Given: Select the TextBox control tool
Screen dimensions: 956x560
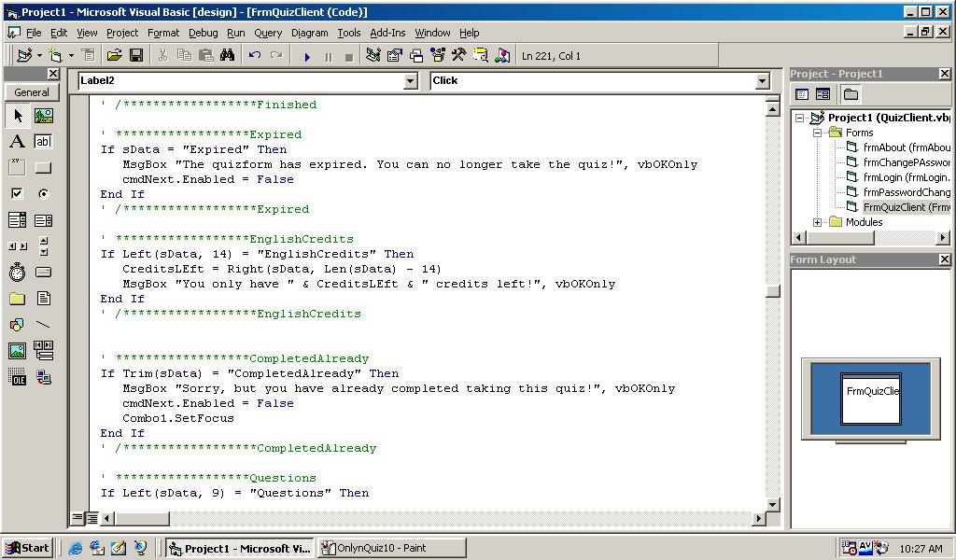Looking at the screenshot, I should [43, 142].
